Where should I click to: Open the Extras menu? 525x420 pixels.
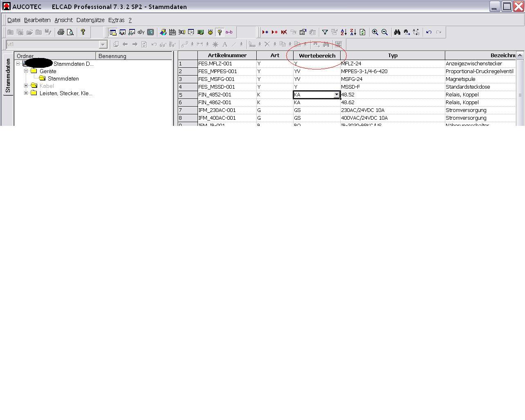coord(116,20)
